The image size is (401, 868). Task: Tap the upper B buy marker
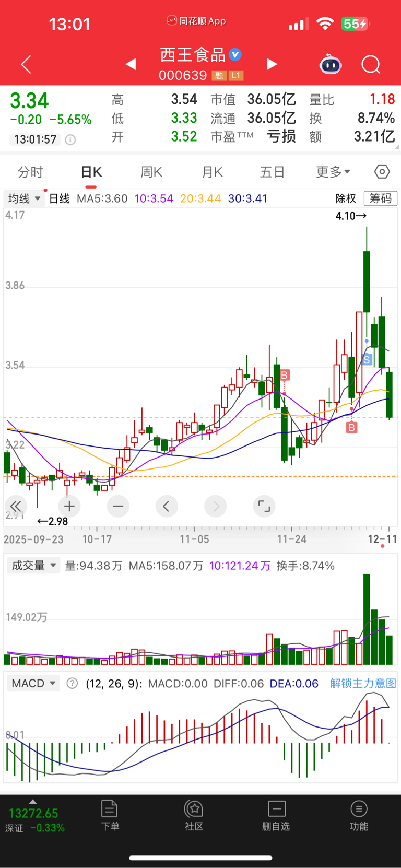[x=285, y=375]
